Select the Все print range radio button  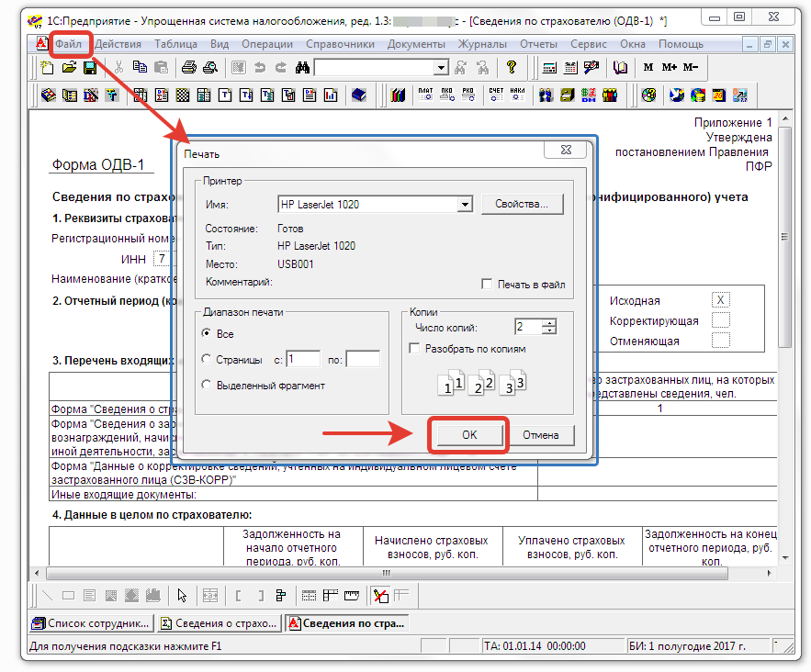pyautogui.click(x=207, y=333)
